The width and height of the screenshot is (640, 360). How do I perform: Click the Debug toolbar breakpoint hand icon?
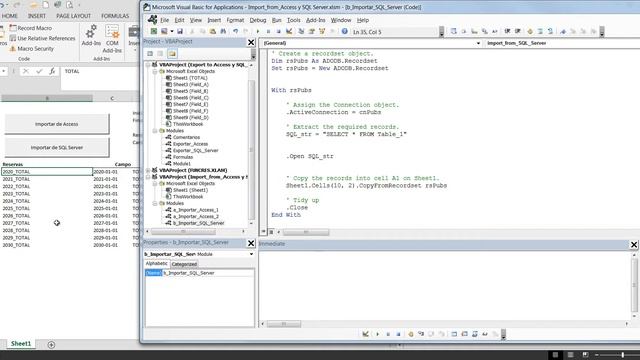(411, 334)
